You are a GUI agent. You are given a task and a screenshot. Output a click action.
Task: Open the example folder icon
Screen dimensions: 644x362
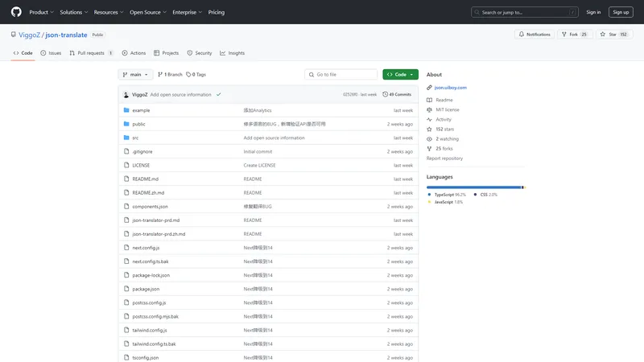coord(126,110)
